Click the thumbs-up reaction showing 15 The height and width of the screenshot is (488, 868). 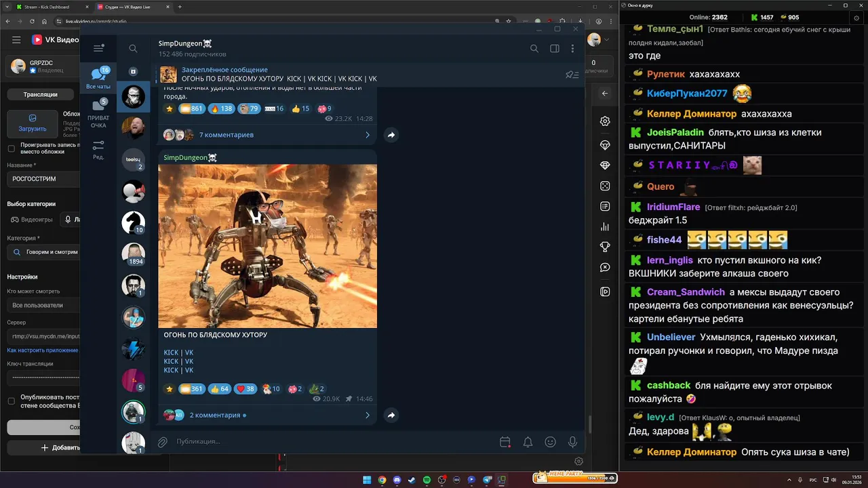[x=300, y=108]
